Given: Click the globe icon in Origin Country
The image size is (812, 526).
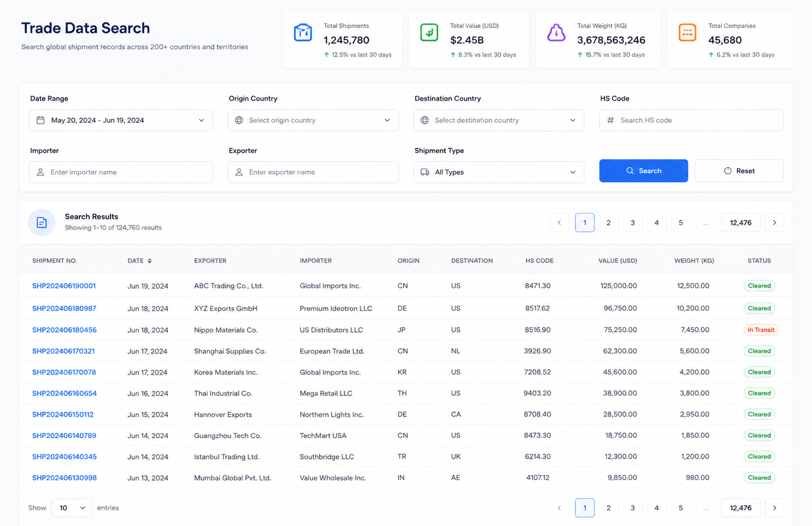Looking at the screenshot, I should [239, 120].
